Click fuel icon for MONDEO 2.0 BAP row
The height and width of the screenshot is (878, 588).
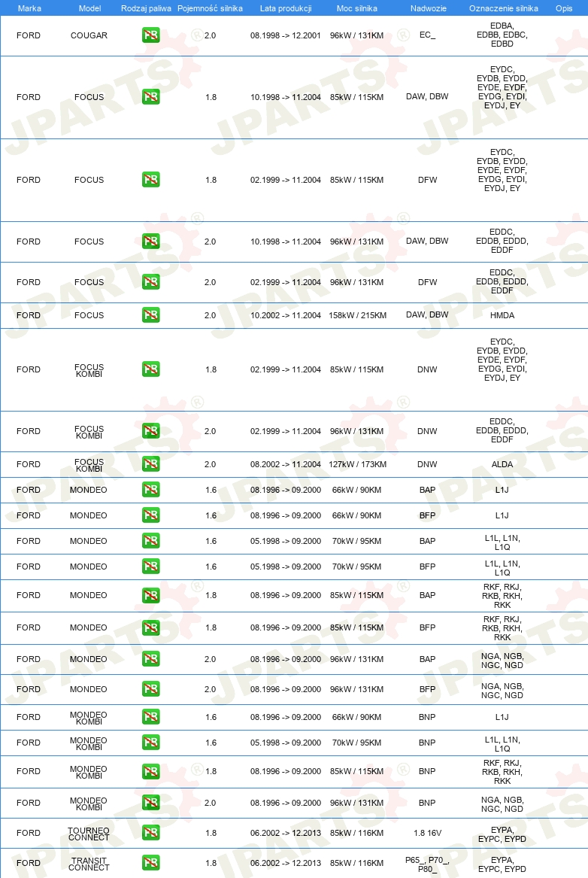tap(151, 659)
